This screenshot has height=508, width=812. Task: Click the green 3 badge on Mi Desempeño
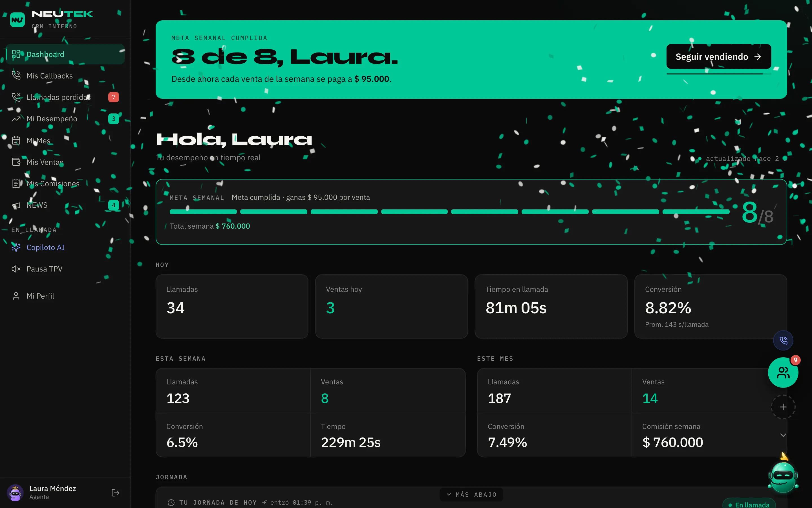[114, 119]
